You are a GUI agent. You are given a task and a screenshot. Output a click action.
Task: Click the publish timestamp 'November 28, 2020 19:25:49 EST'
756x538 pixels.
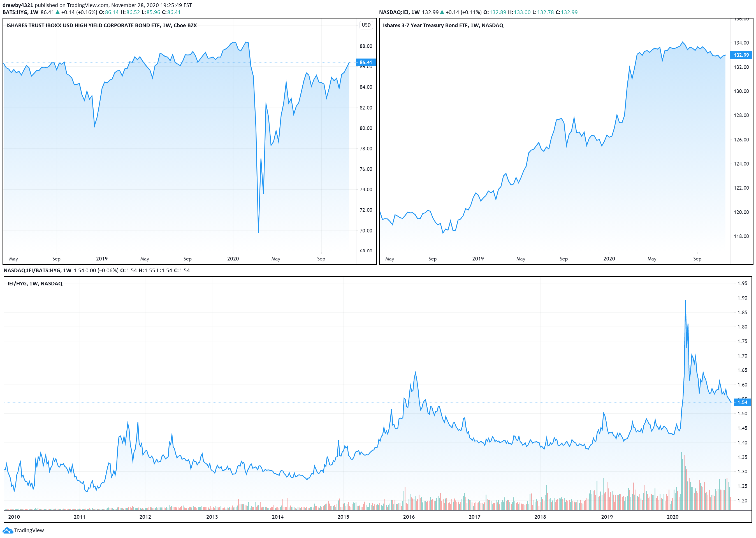tap(152, 5)
